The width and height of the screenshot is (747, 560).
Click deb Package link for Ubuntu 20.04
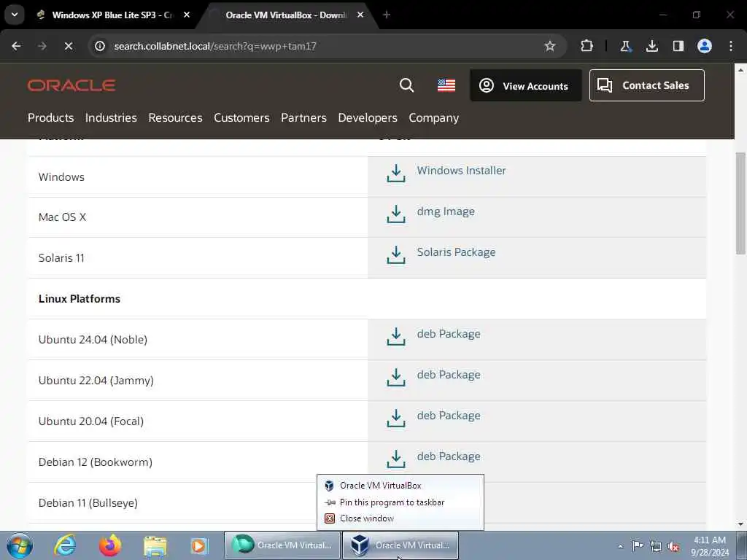pyautogui.click(x=449, y=415)
